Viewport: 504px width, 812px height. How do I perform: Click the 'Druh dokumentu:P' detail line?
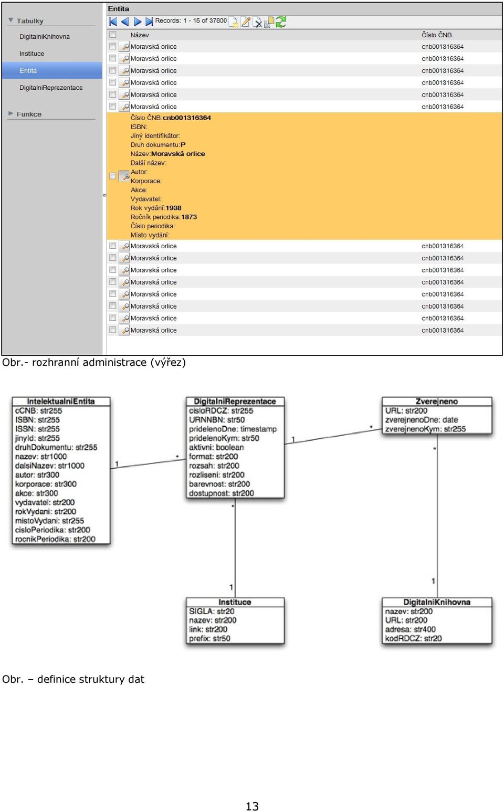[x=158, y=145]
